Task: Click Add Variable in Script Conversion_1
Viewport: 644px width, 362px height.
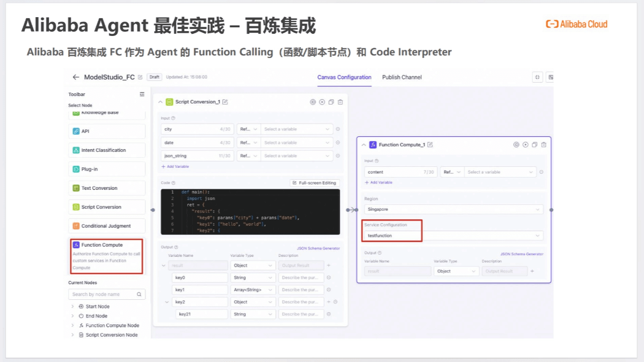Action: pyautogui.click(x=175, y=167)
